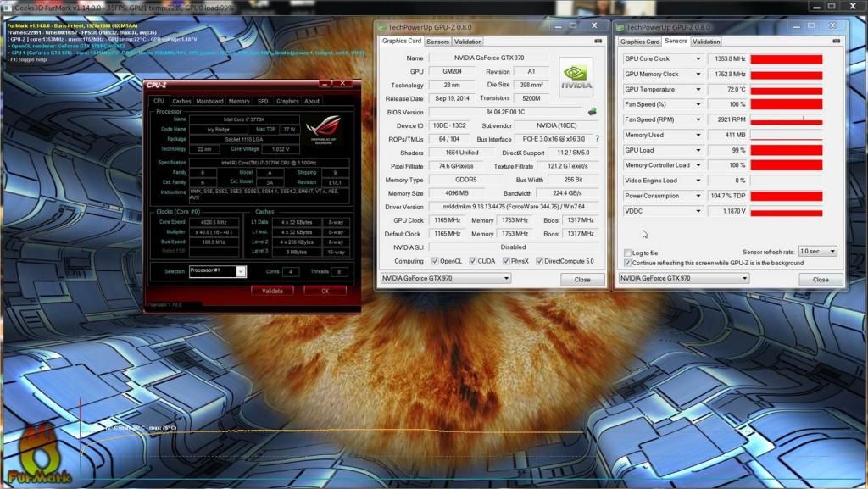Open the About tab in CPU-Z
Image resolution: width=868 pixels, height=489 pixels.
pyautogui.click(x=312, y=101)
